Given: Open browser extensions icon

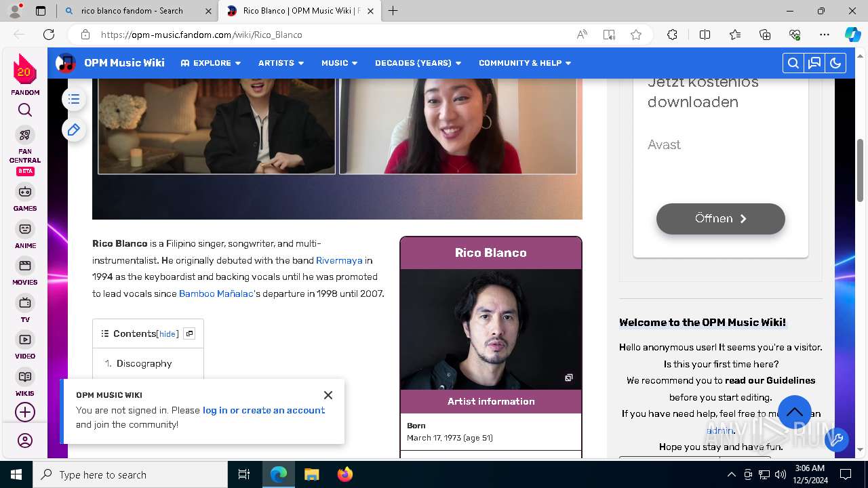Looking at the screenshot, I should tap(672, 35).
